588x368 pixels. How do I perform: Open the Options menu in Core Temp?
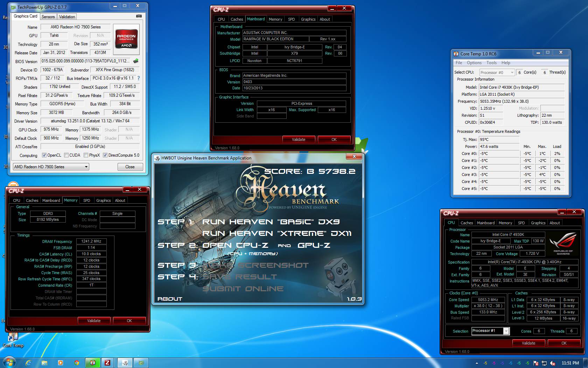point(474,63)
